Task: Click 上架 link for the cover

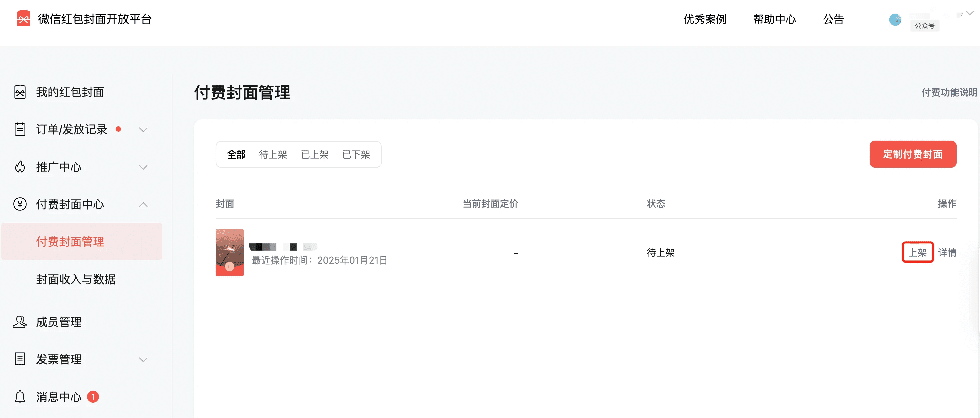Action: click(918, 253)
